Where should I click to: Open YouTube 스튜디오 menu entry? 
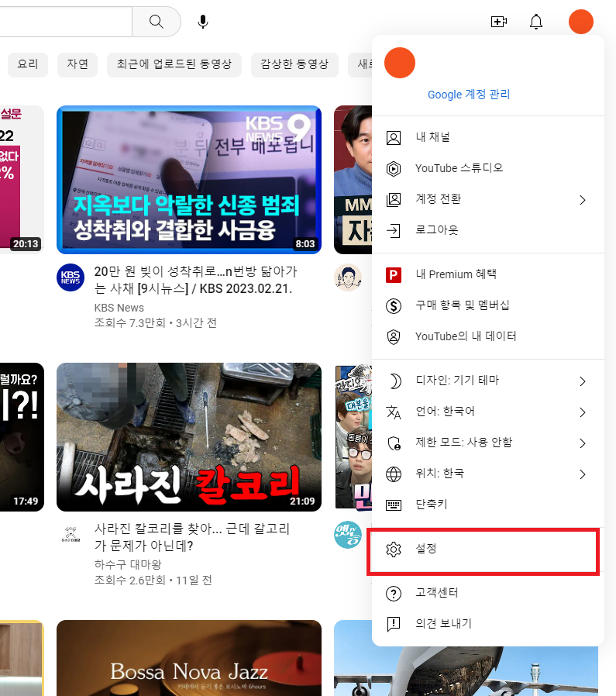(487, 169)
